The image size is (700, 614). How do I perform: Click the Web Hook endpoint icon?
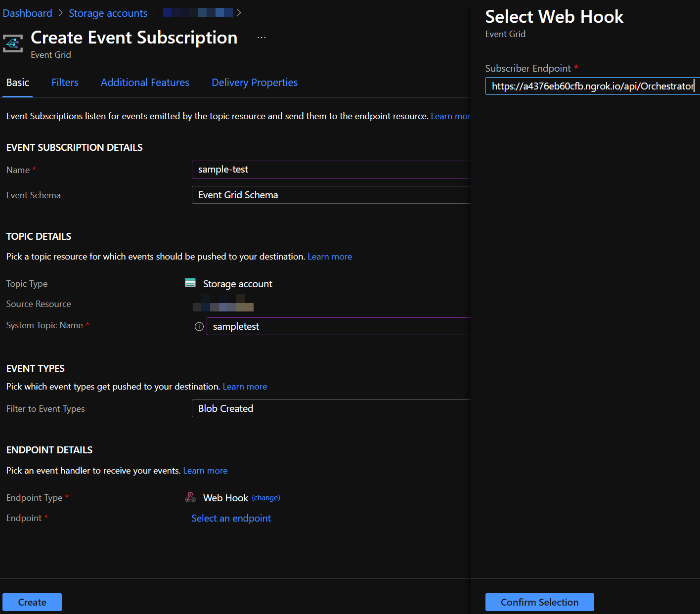click(x=190, y=497)
